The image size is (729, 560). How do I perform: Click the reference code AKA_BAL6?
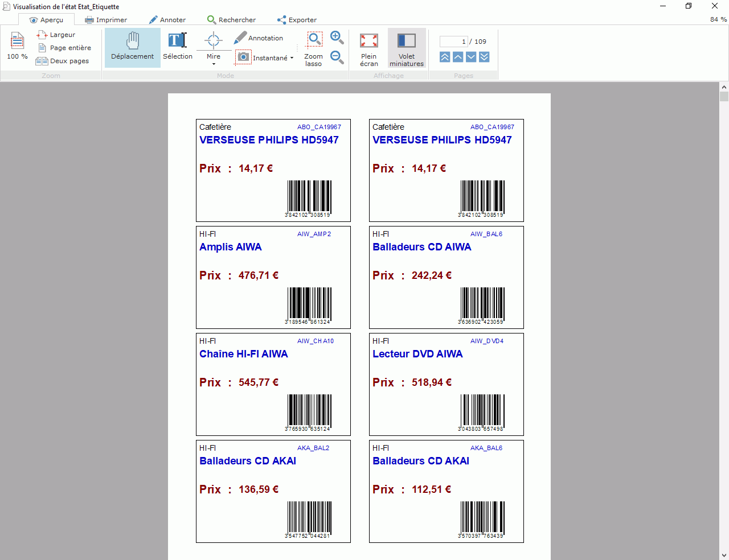pos(486,448)
